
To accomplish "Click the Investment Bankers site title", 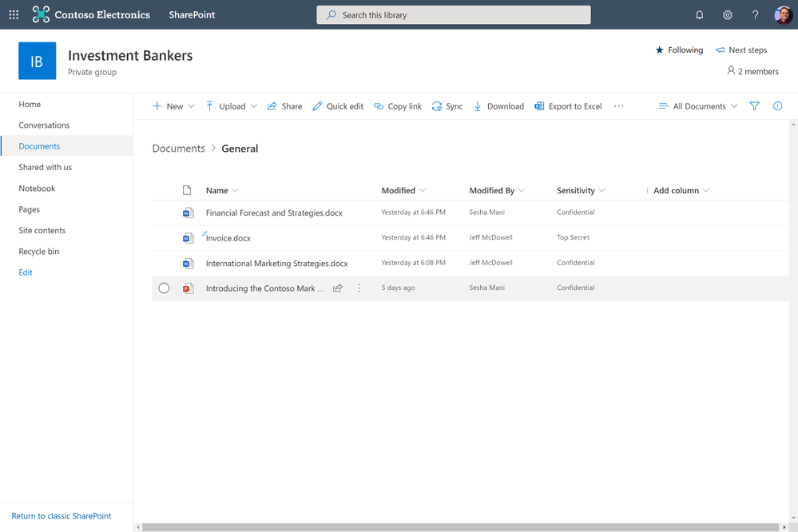I will coord(130,55).
